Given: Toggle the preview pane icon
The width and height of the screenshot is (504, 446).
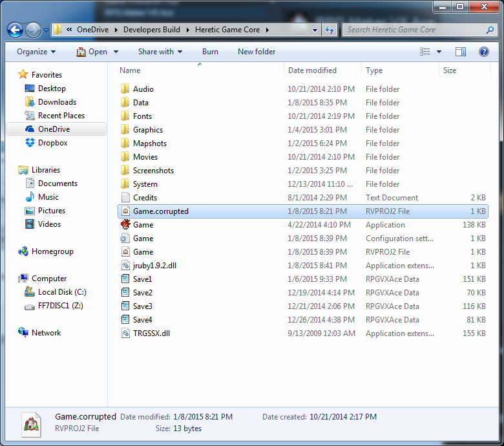Looking at the screenshot, I should pos(460,52).
